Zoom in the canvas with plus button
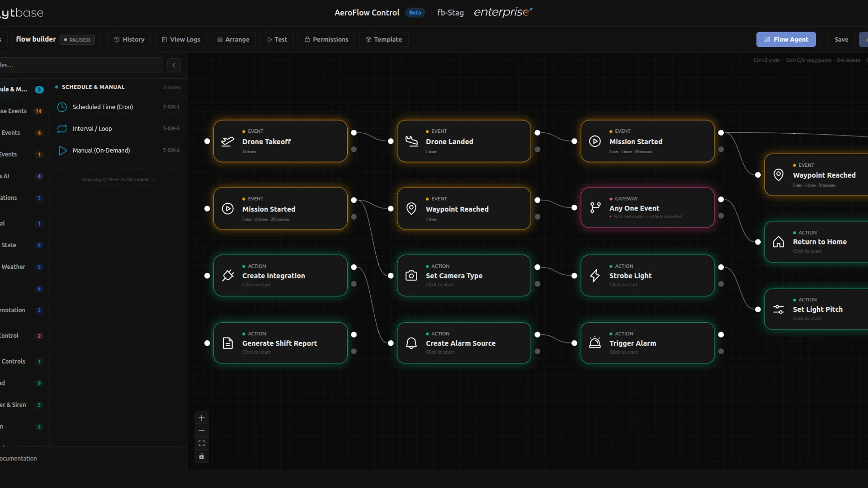Screen dimensions: 868x488 (x=202, y=418)
